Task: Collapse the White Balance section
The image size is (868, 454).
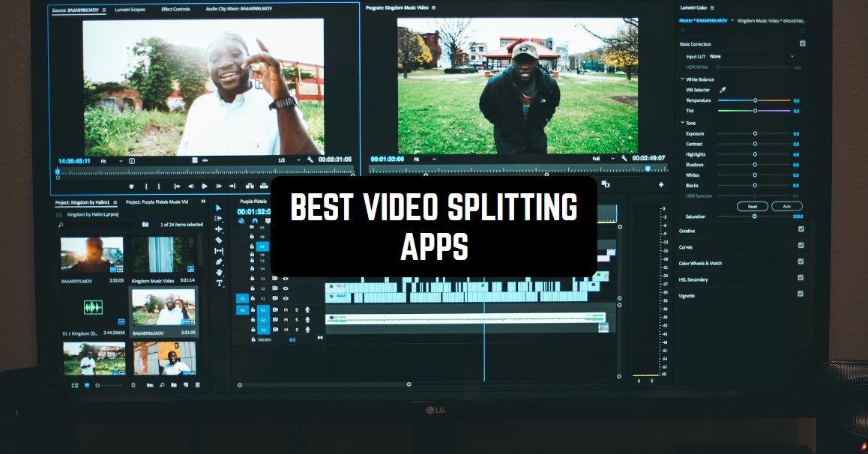Action: [x=682, y=78]
